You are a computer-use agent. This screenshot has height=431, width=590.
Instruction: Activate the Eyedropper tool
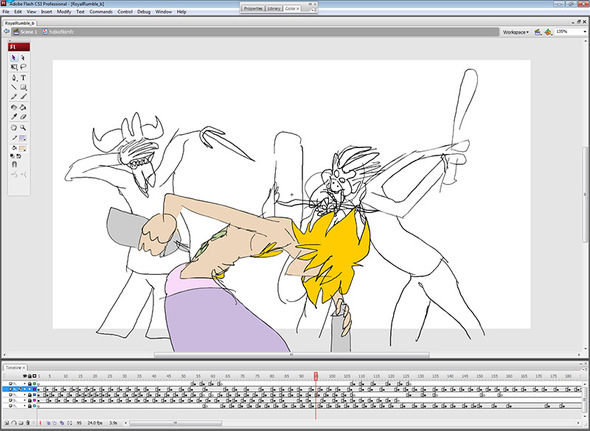pos(14,117)
